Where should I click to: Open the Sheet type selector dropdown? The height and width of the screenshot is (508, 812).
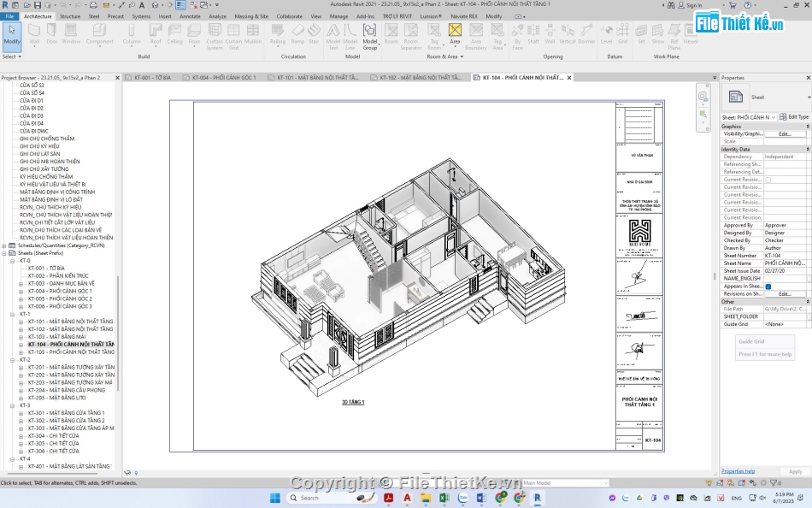pos(809,97)
